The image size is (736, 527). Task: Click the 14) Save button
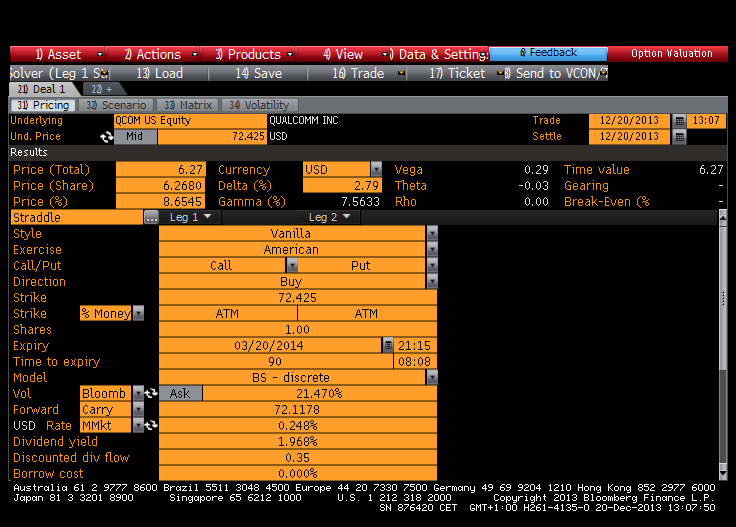[259, 74]
